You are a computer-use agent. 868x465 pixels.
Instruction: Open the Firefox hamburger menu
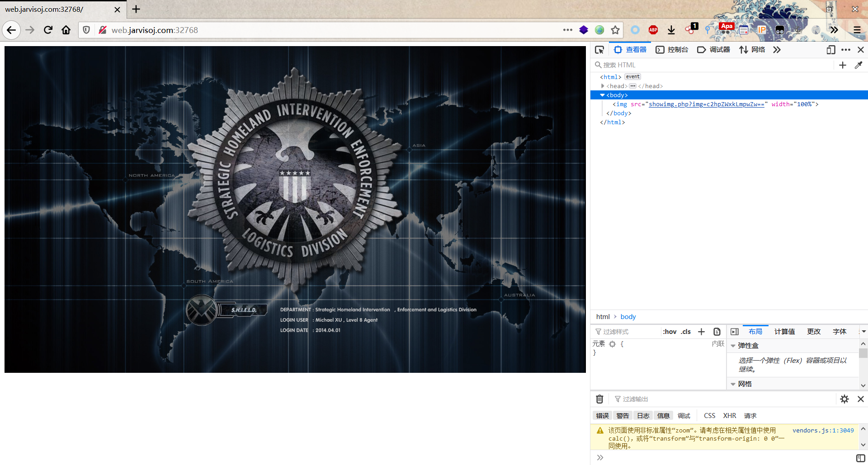[857, 30]
